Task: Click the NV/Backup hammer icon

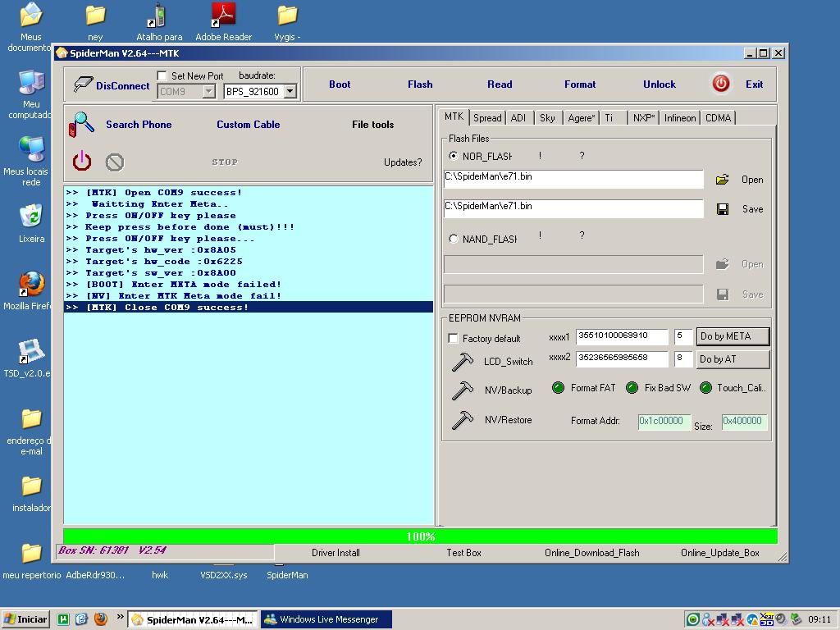Action: (x=463, y=390)
